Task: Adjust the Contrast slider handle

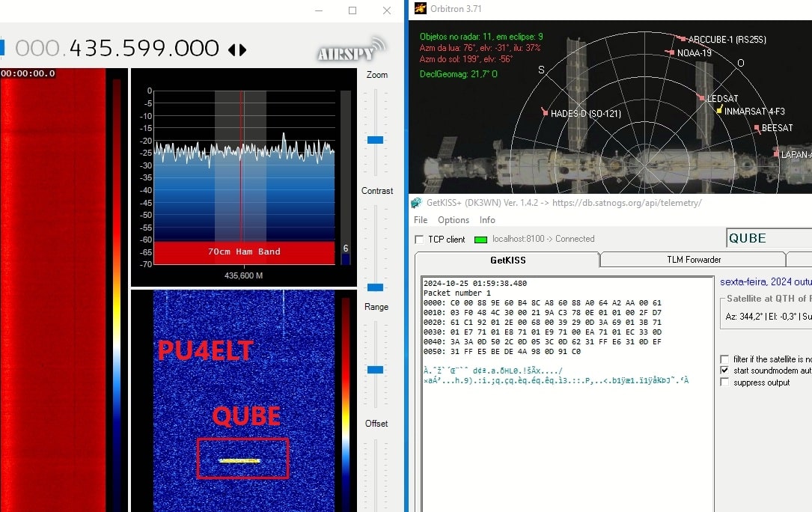Action: pyautogui.click(x=376, y=287)
